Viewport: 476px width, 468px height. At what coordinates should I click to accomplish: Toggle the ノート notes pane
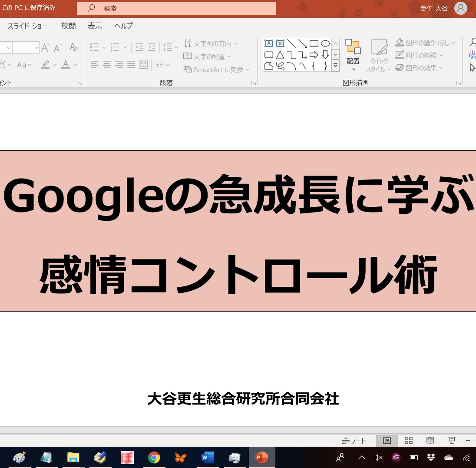[x=354, y=441]
